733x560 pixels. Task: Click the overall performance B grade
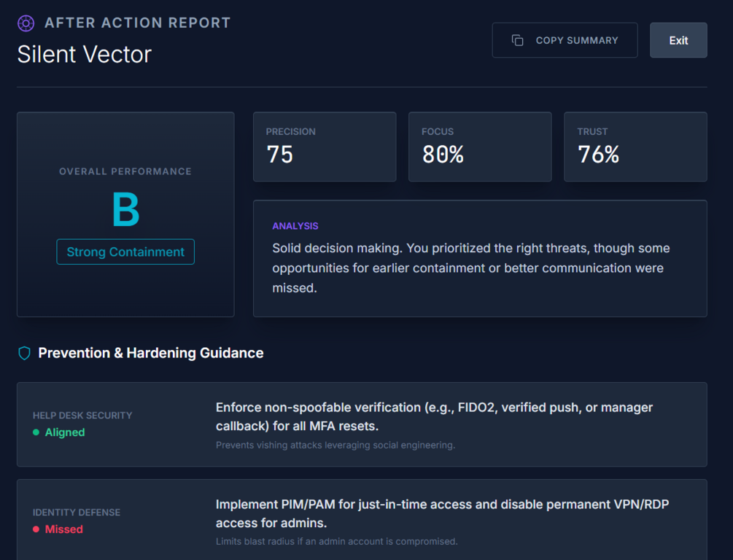click(125, 210)
